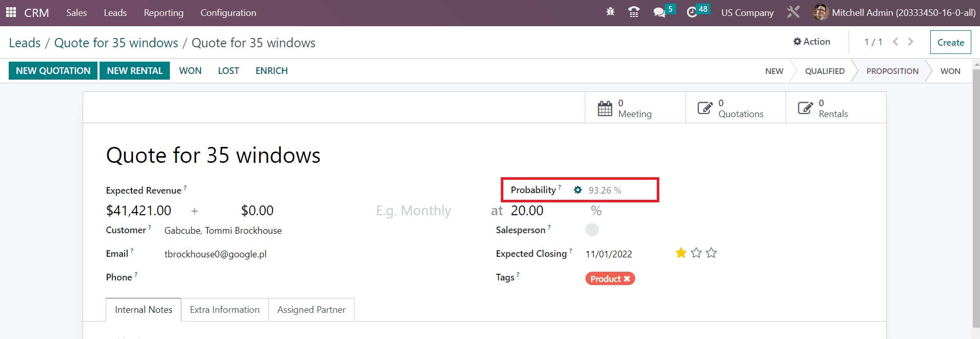Mark the opportunity as WON
Viewport: 980px width, 339px height.
tap(190, 71)
